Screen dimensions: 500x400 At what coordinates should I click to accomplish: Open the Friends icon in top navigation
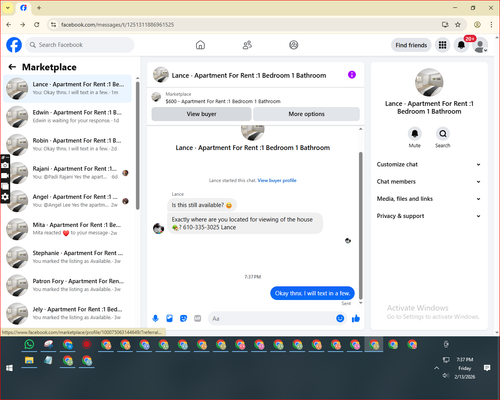[x=247, y=45]
